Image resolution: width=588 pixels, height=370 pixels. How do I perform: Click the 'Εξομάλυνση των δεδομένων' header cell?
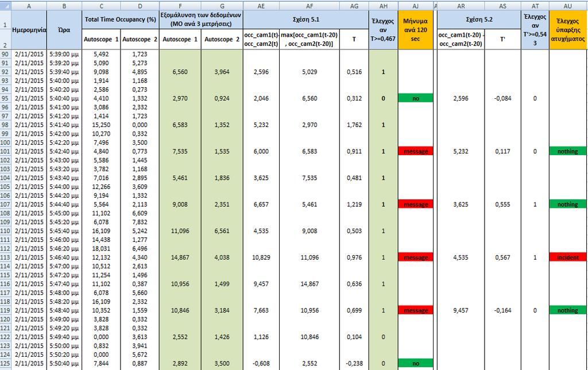coord(201,20)
